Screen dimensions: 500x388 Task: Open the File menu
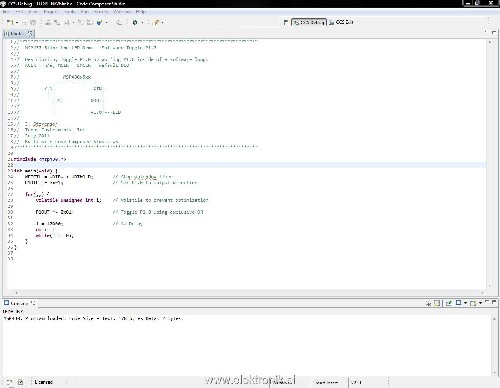click(x=6, y=12)
